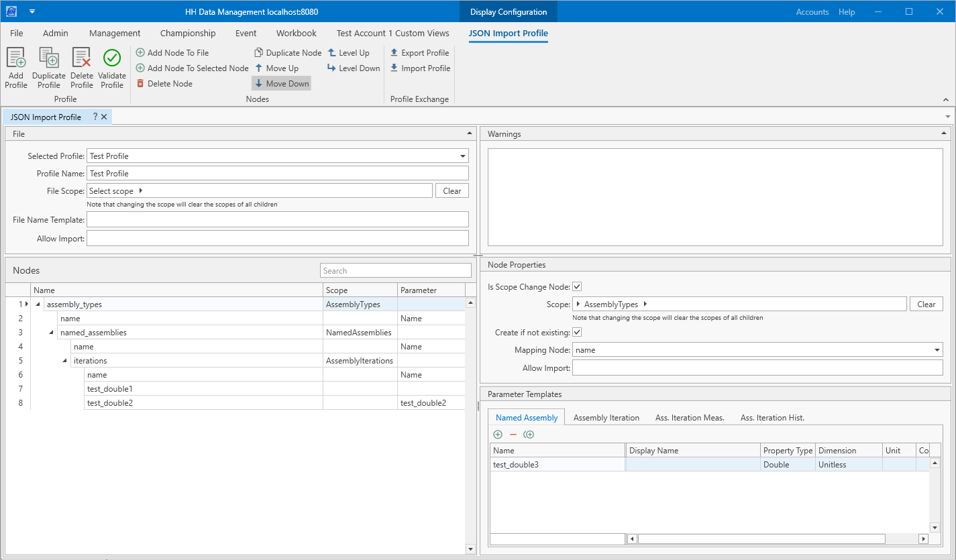The image size is (956, 560).
Task: Open the Mapping Node dropdown
Action: pyautogui.click(x=937, y=350)
